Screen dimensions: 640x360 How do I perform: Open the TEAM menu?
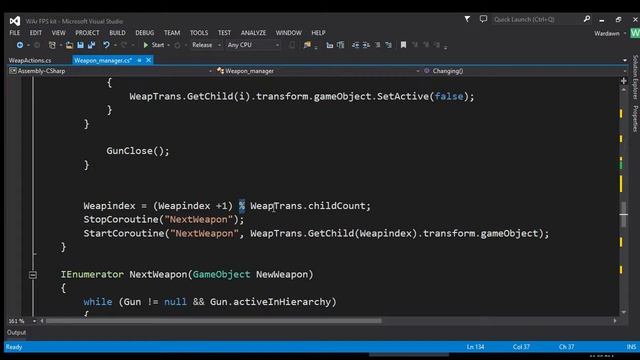(172, 33)
